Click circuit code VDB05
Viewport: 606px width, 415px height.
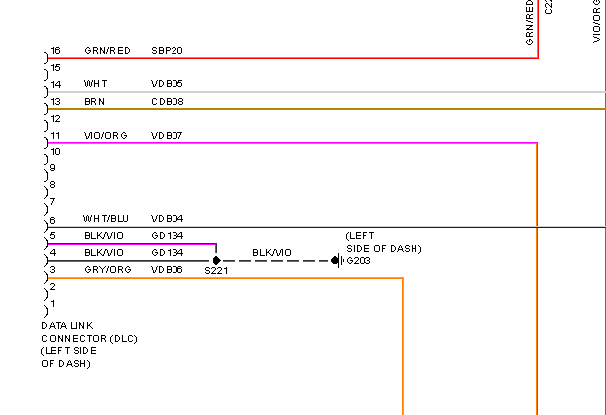point(167,84)
